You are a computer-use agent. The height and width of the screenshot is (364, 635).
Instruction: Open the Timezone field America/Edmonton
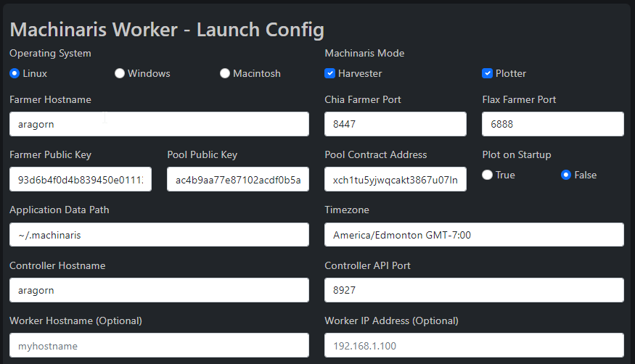(x=474, y=235)
